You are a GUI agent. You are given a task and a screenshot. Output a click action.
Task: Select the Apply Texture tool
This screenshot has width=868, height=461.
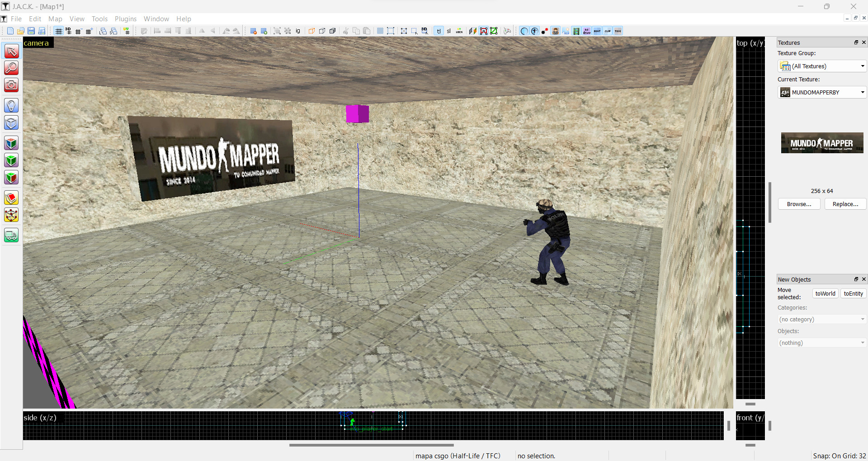click(11, 143)
